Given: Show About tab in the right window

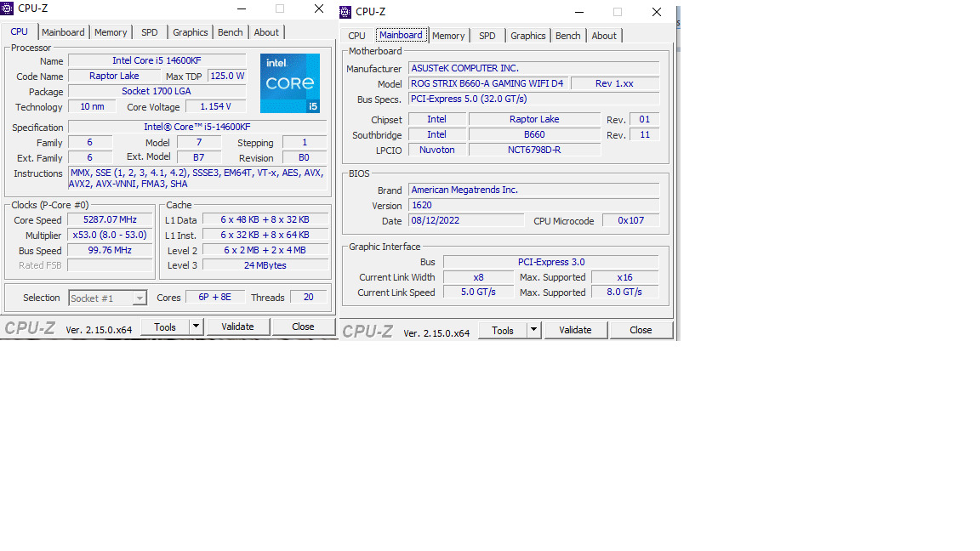Looking at the screenshot, I should click(604, 37).
